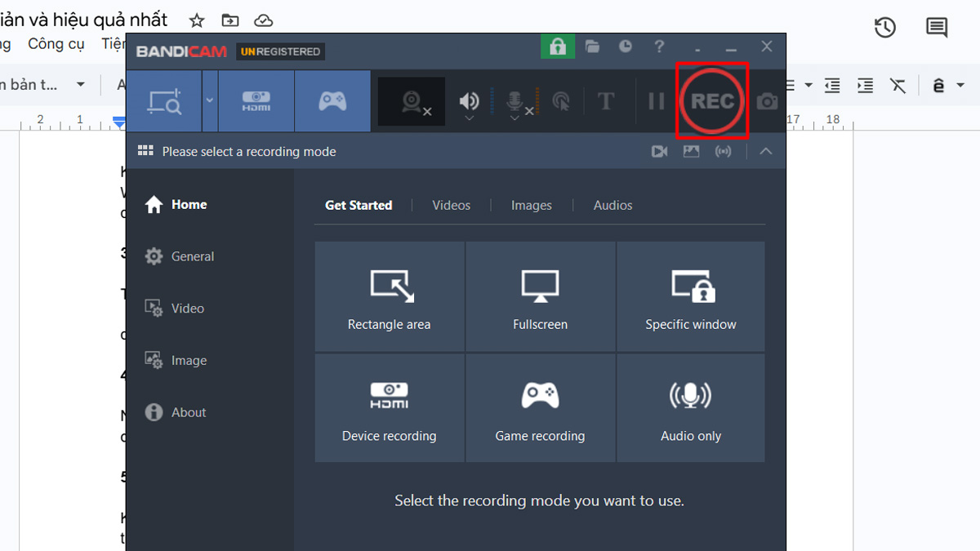Image resolution: width=980 pixels, height=551 pixels.
Task: Switch to the Audios tab
Action: [x=613, y=206]
